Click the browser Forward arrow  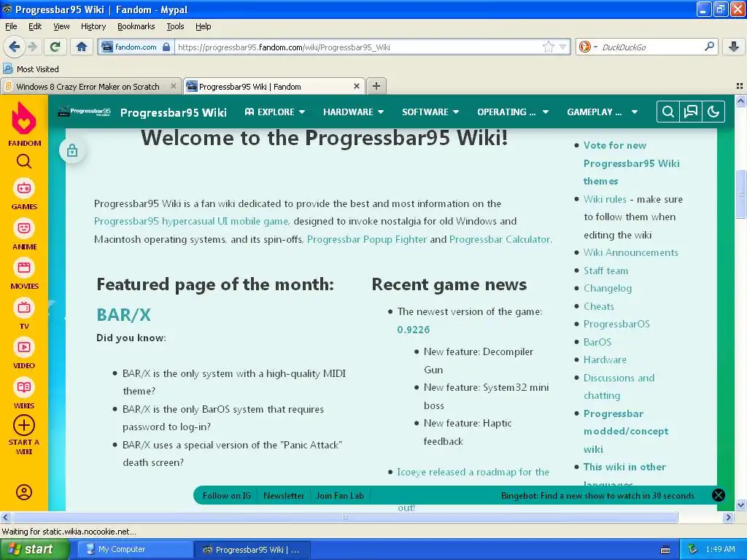click(32, 47)
